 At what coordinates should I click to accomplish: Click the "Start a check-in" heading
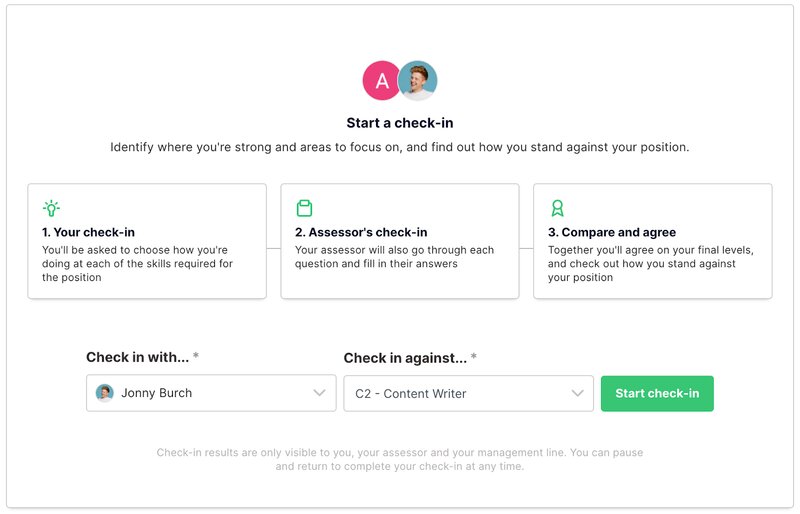pyautogui.click(x=400, y=123)
